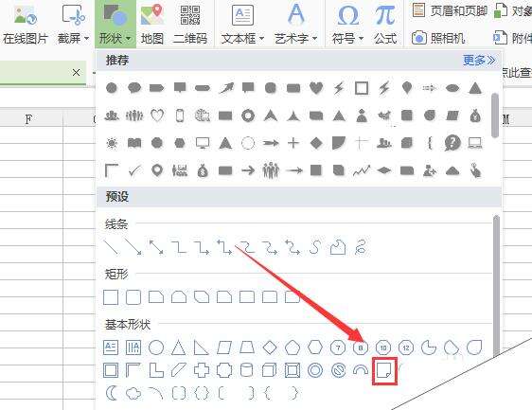Select column F header
Image resolution: width=532 pixels, height=410 pixels.
28,119
